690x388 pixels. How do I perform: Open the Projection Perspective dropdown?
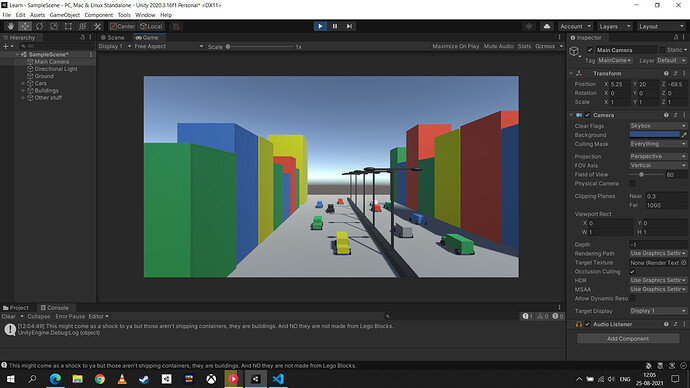point(657,157)
